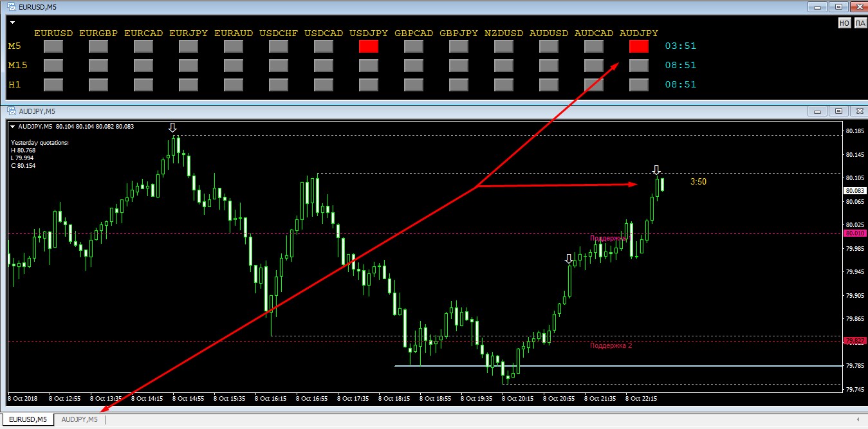Click the EURGBP M5 grid button
This screenshot has height=429, width=868.
[98, 46]
